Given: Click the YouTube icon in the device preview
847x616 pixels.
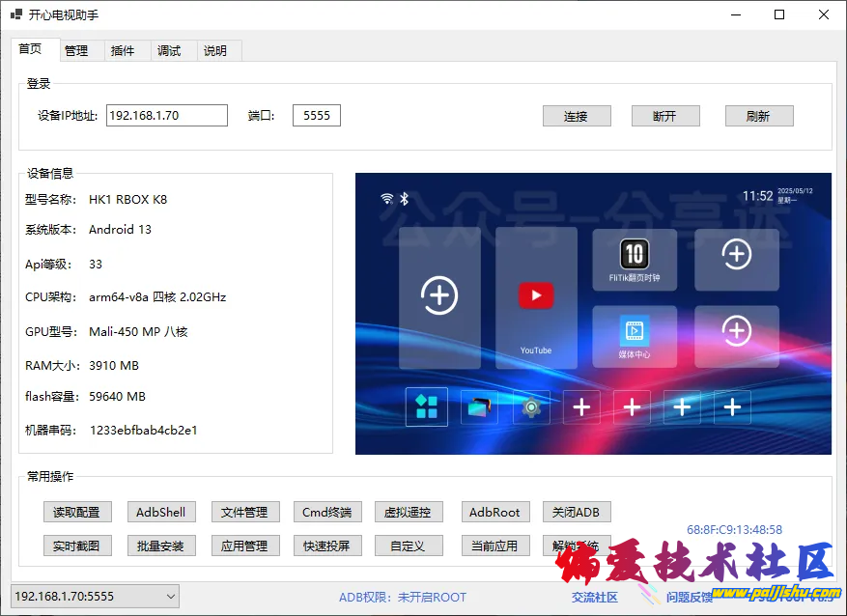Looking at the screenshot, I should tap(536, 295).
